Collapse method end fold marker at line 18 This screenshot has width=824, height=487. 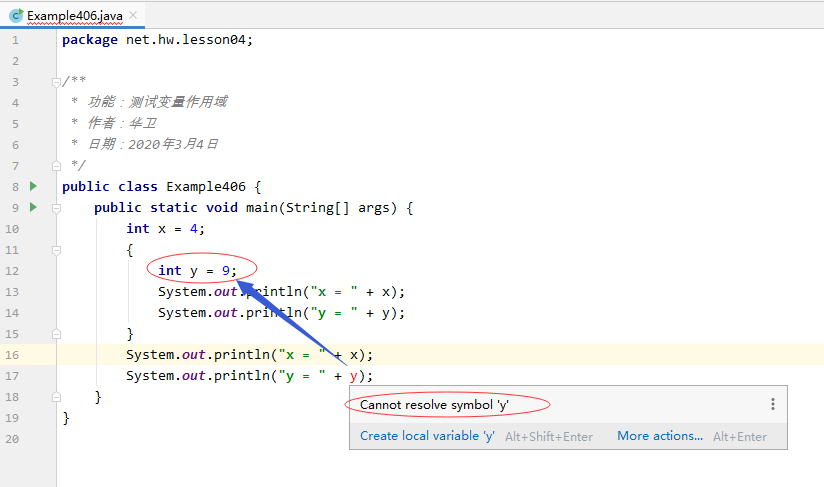(56, 397)
